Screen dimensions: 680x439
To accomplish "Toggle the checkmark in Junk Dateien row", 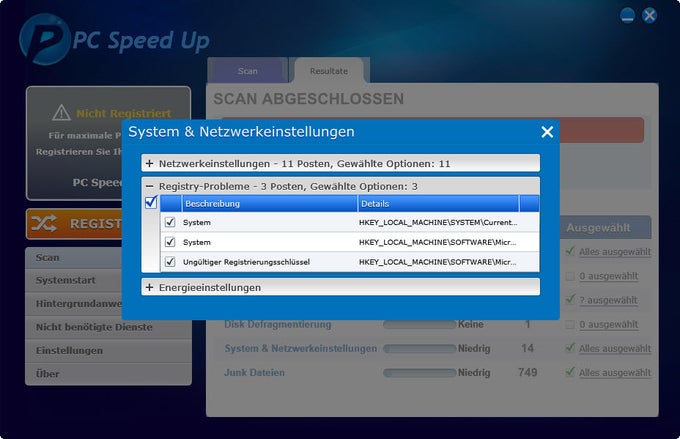I will pyautogui.click(x=570, y=372).
